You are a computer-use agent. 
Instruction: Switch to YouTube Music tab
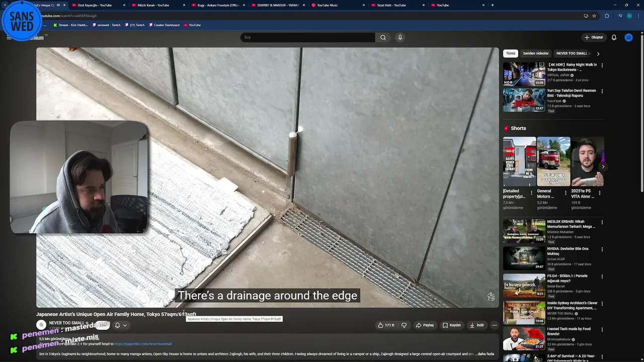(x=338, y=5)
